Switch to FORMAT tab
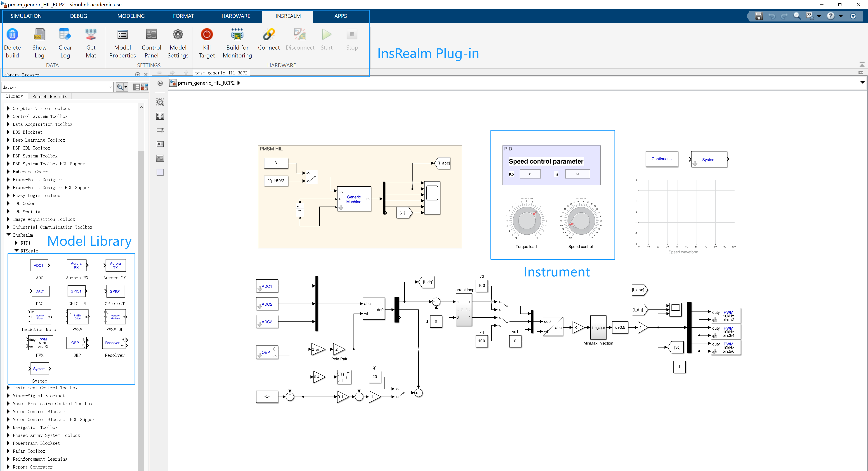The width and height of the screenshot is (868, 471). tap(183, 16)
